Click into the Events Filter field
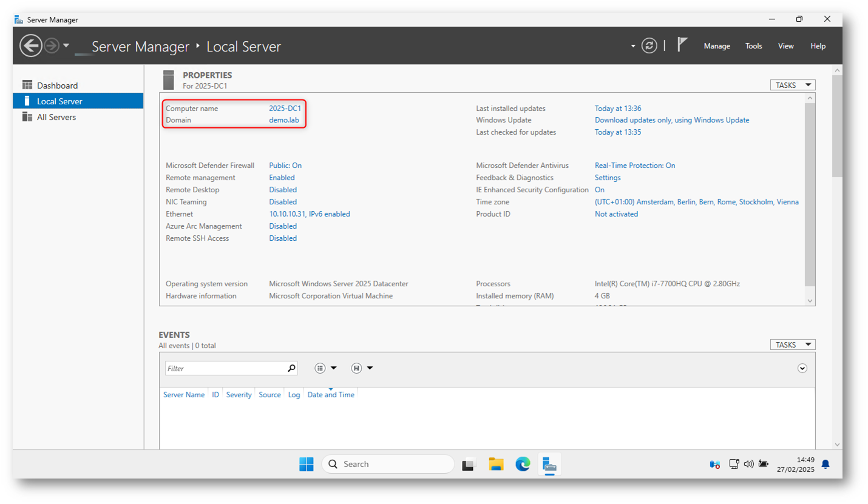The image size is (868, 504). (x=225, y=368)
